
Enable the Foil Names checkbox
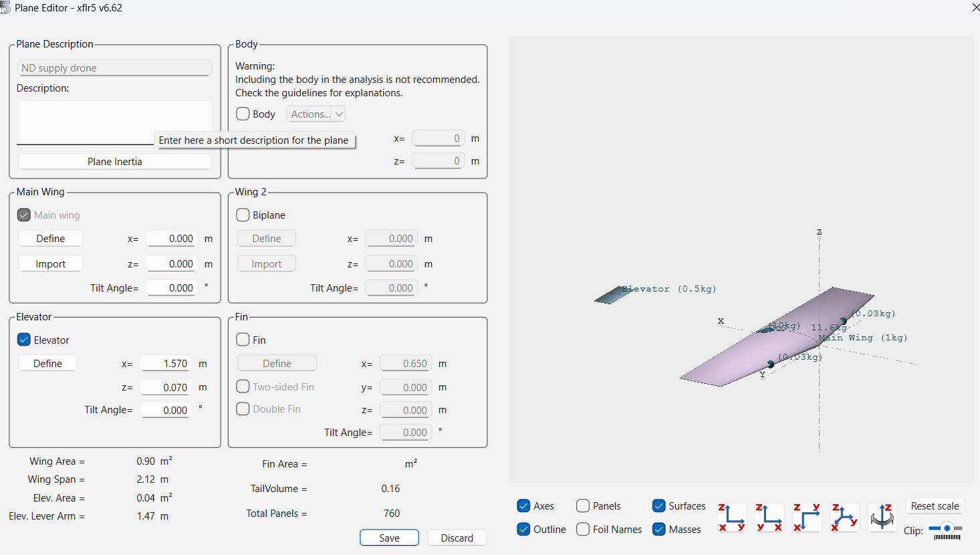[x=583, y=530]
